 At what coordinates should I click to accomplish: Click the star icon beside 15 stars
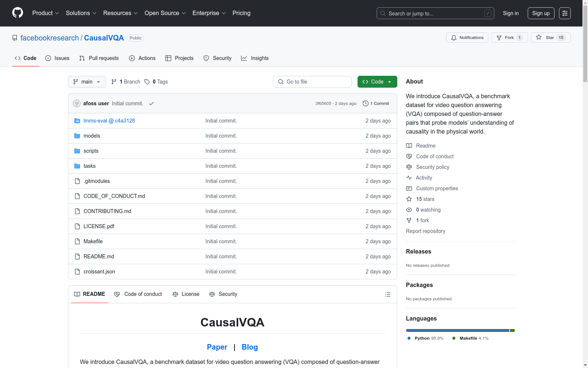click(409, 199)
